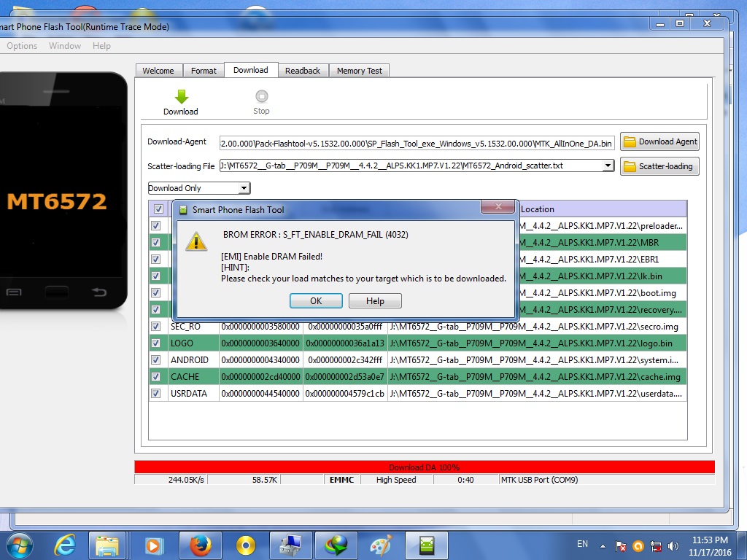Select the Download tab

click(x=251, y=70)
